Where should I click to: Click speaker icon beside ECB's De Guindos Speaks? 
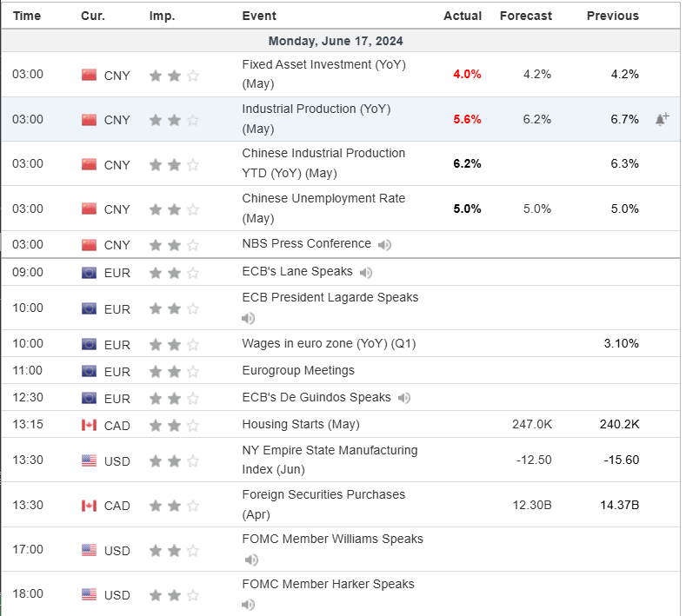(404, 399)
